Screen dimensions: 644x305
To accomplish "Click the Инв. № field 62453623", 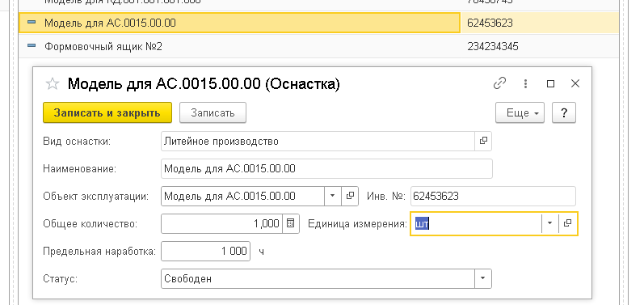I will (x=493, y=196).
